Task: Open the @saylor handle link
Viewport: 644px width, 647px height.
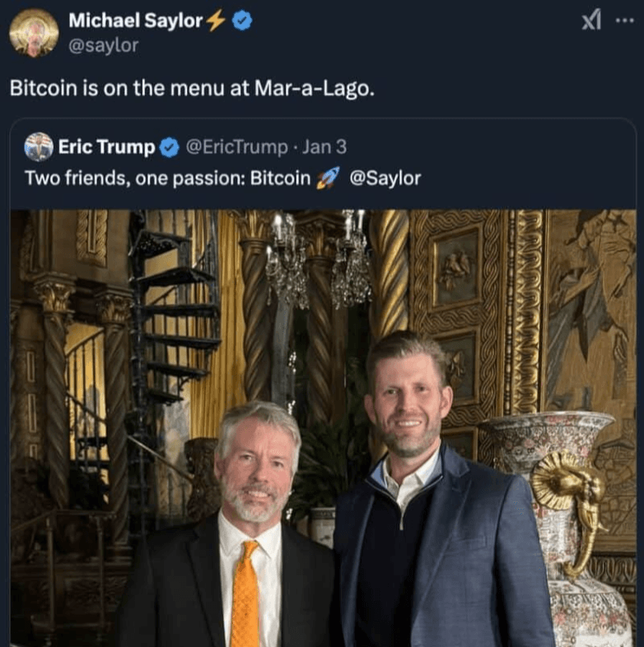Action: pyautogui.click(x=103, y=45)
